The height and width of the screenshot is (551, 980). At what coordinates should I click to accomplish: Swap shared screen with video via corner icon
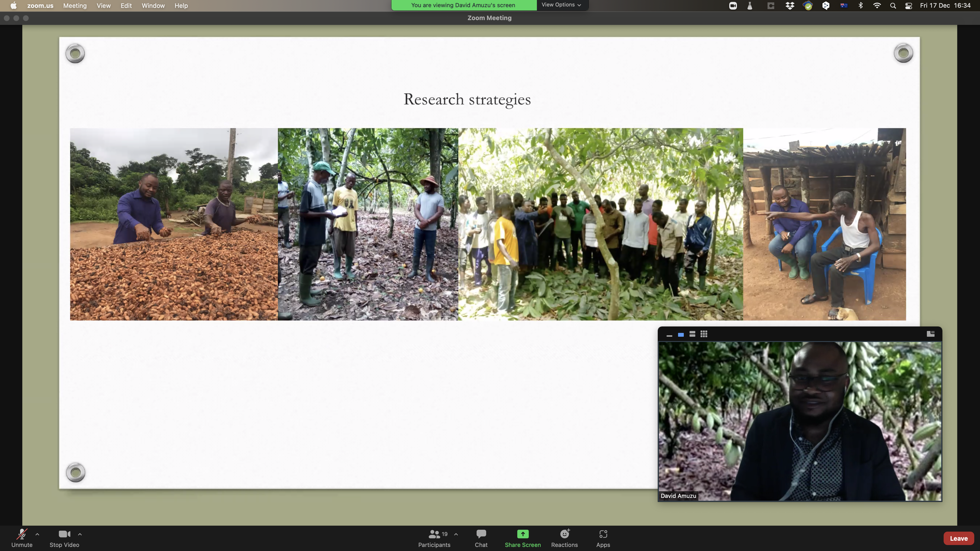930,334
